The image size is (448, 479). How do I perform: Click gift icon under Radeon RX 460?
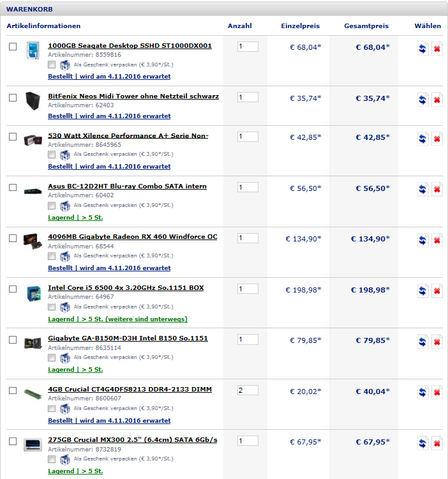[64, 257]
